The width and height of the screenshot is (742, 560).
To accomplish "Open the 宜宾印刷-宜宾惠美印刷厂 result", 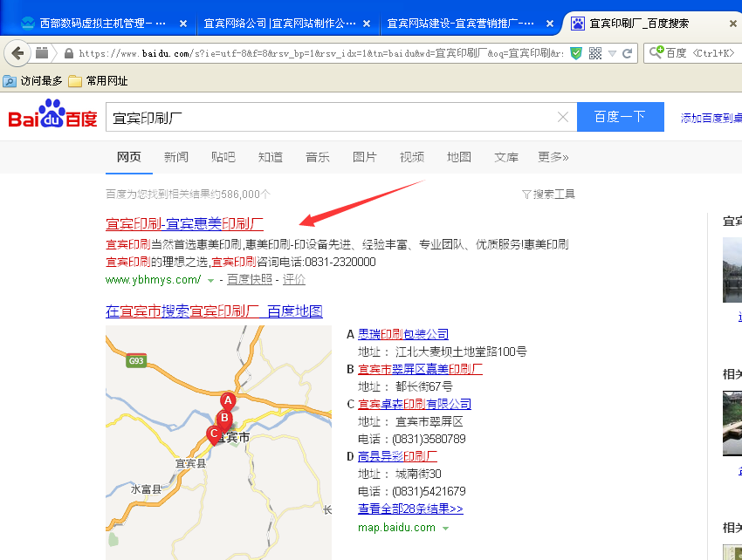I will pyautogui.click(x=184, y=223).
